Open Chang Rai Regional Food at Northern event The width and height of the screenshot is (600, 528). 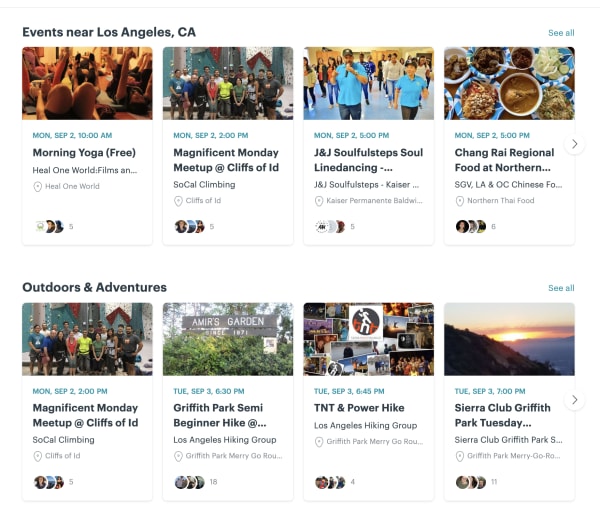(x=504, y=160)
